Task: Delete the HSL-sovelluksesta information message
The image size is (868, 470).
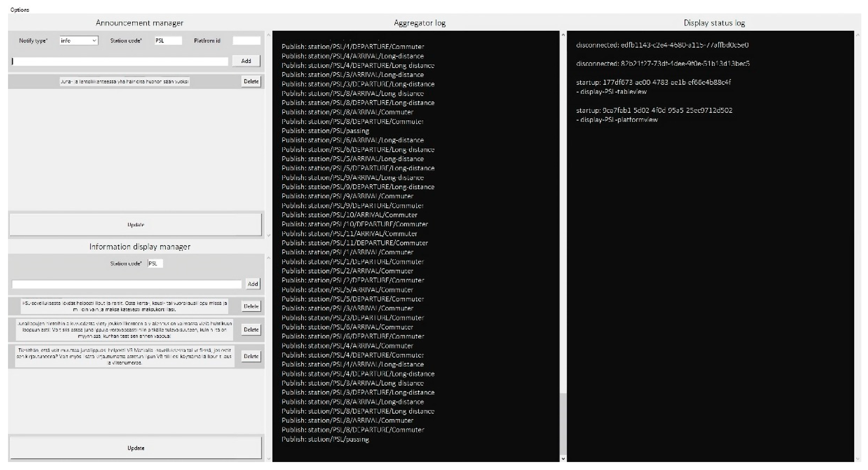Action: (251, 306)
